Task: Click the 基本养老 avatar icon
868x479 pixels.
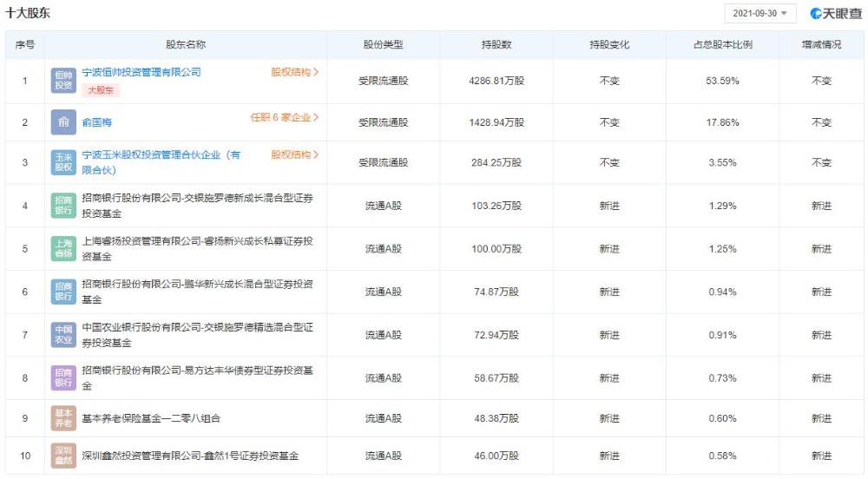Action: click(x=63, y=419)
